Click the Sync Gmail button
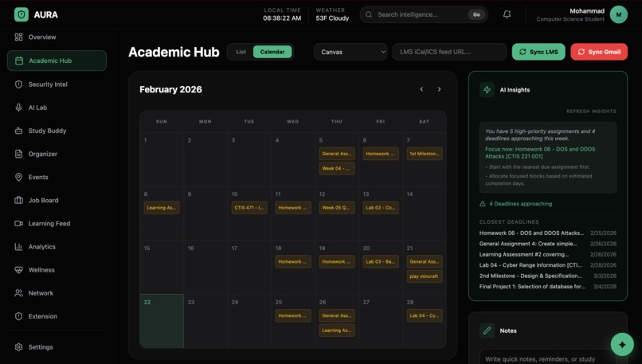642x364 pixels. 599,52
